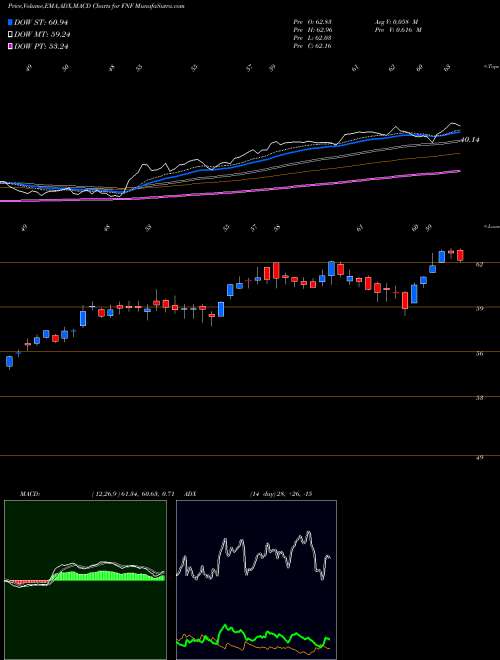The width and height of the screenshot is (500, 660).
Task: Select the 'DOW MT: 59.24' legend text
Action: [x=42, y=35]
